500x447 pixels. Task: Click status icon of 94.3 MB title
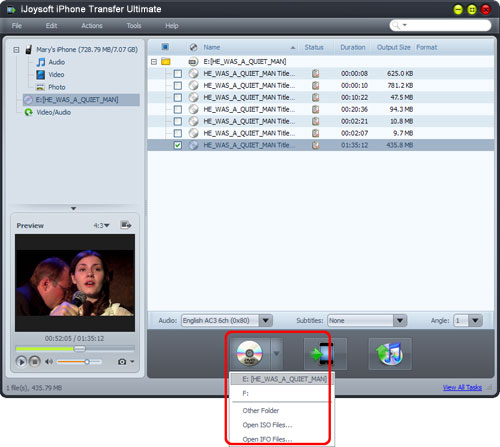315,109
